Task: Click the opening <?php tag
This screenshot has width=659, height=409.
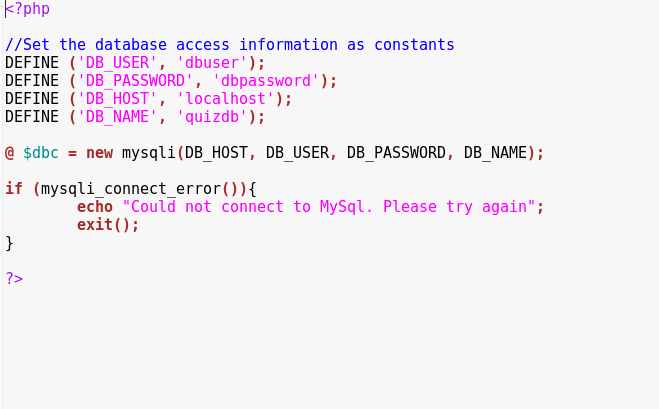Action: point(27,9)
